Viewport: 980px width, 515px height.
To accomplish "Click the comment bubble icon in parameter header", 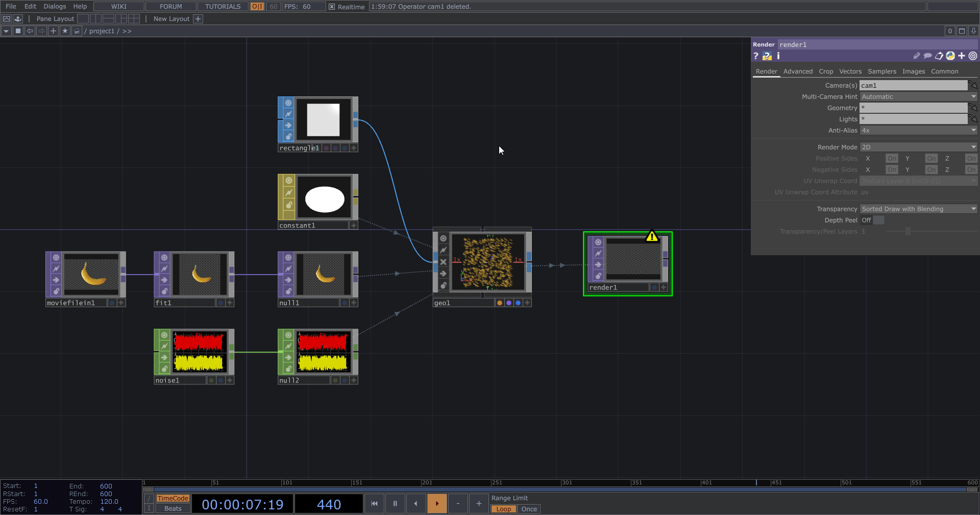I will coord(927,56).
